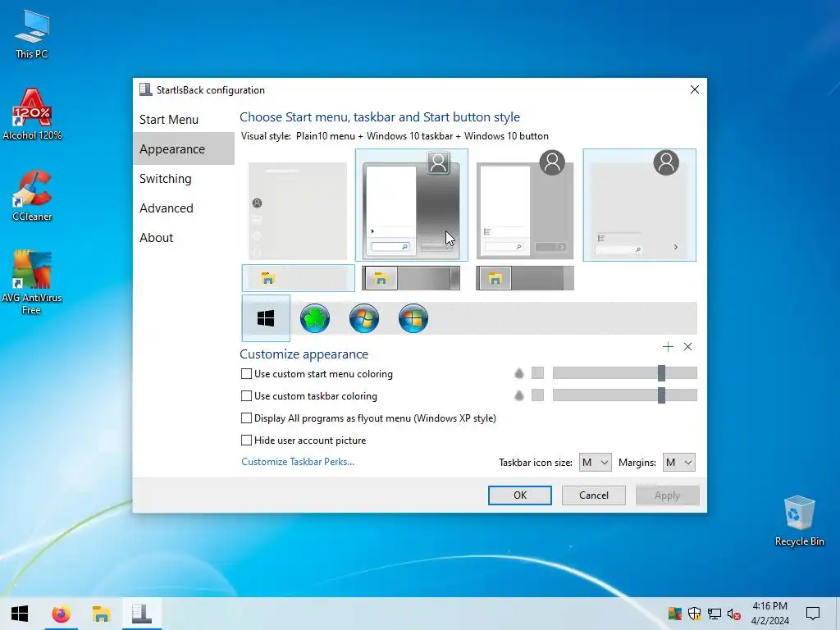
Task: Open Windows Security shield in tray
Action: (x=694, y=614)
